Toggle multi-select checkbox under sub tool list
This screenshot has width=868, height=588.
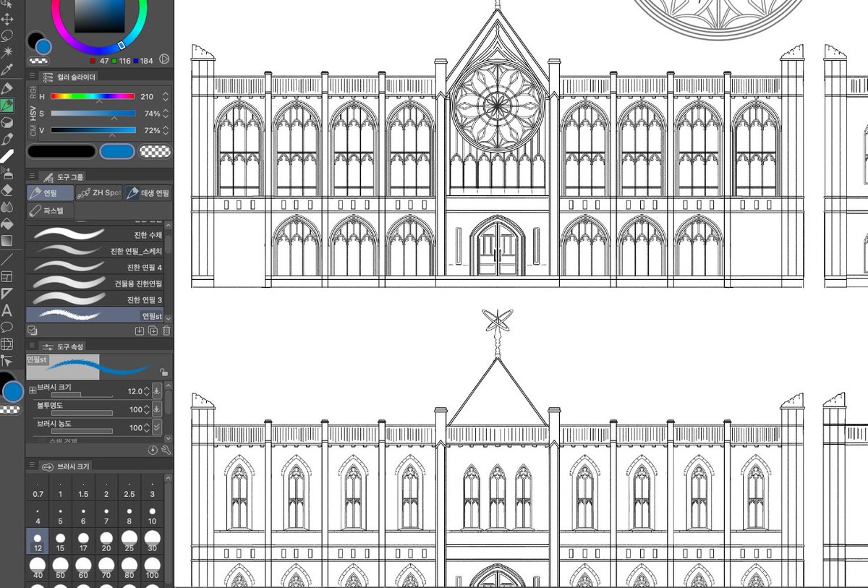point(32,330)
